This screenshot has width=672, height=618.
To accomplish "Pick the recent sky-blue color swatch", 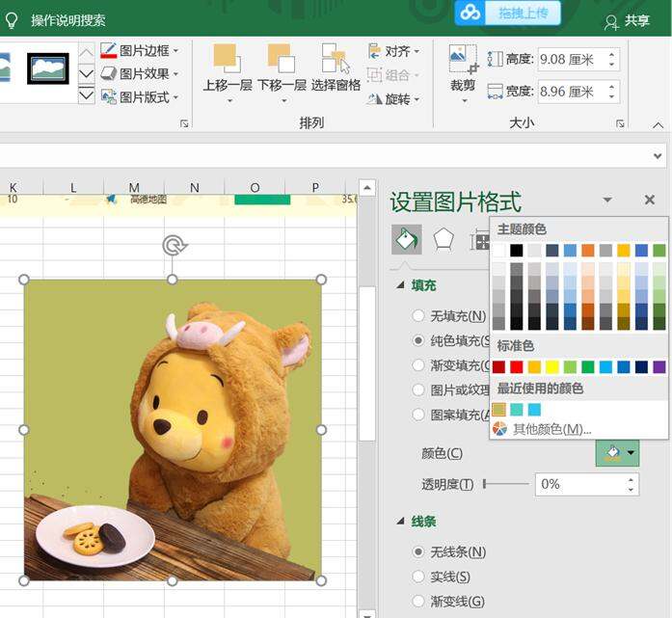I will coord(534,410).
